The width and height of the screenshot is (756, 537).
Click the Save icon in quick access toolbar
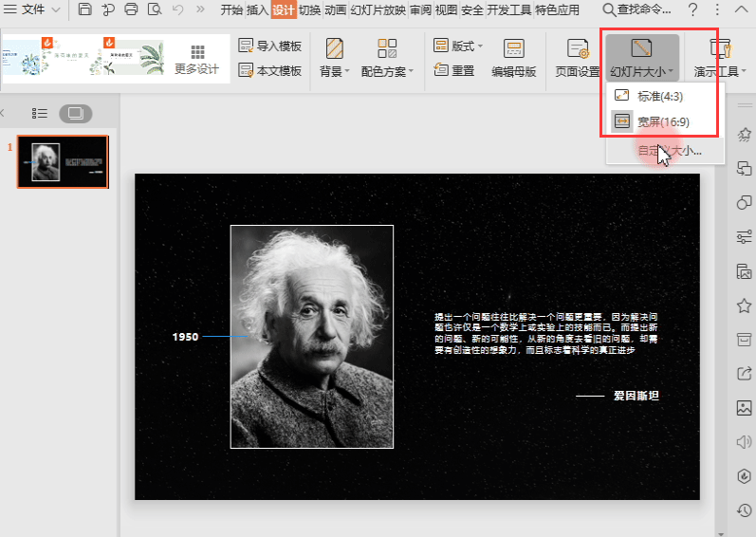[x=85, y=10]
